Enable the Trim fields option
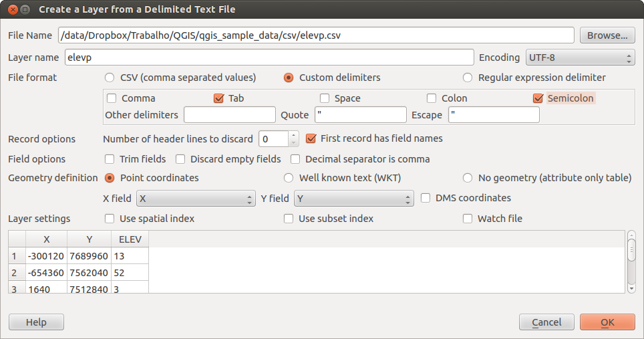The width and height of the screenshot is (644, 339). 110,159
